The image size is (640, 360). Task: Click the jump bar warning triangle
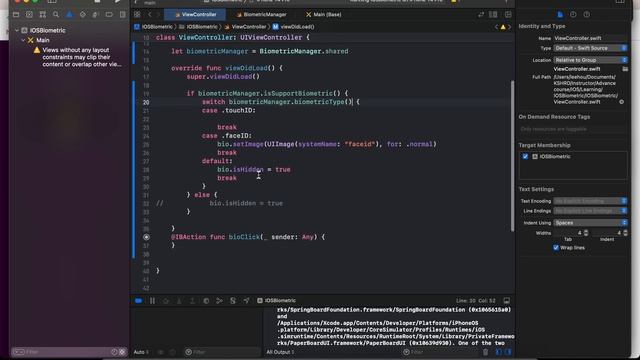pyautogui.click(x=503, y=27)
